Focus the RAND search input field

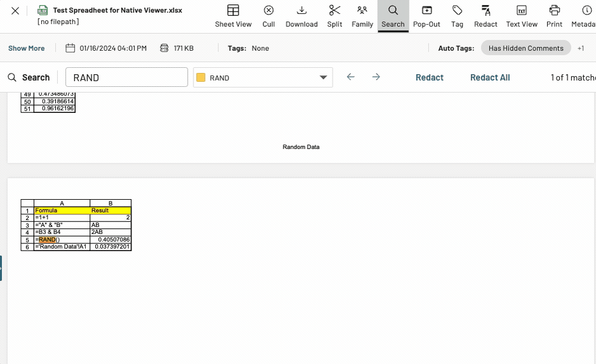pyautogui.click(x=126, y=77)
